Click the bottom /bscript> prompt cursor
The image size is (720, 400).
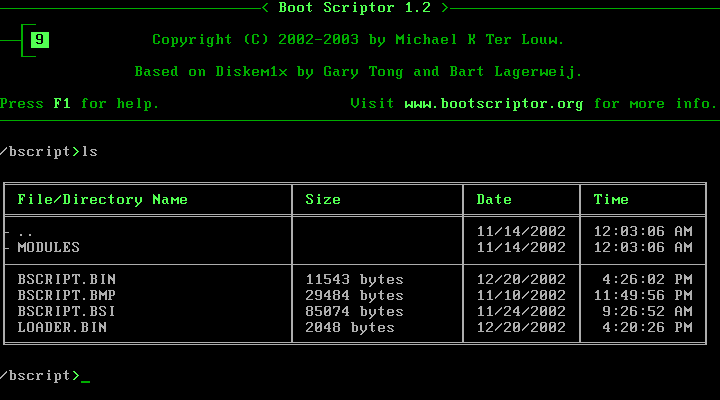(x=85, y=381)
